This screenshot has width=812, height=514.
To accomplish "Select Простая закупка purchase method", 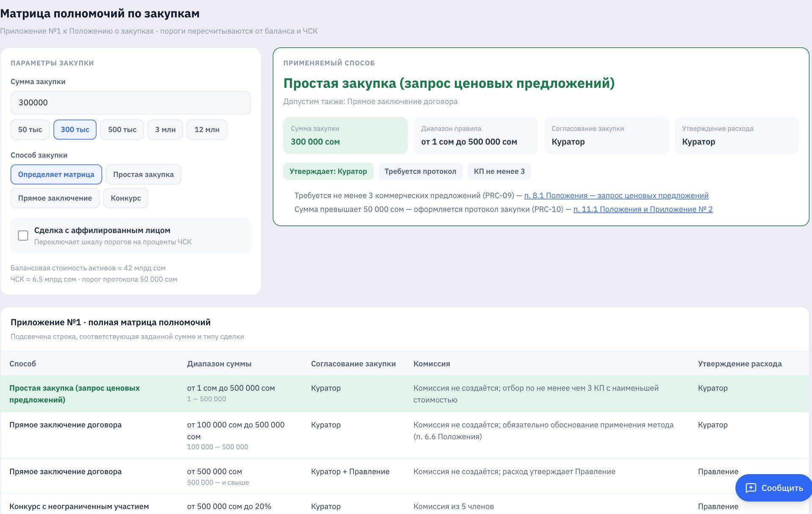I will click(143, 174).
